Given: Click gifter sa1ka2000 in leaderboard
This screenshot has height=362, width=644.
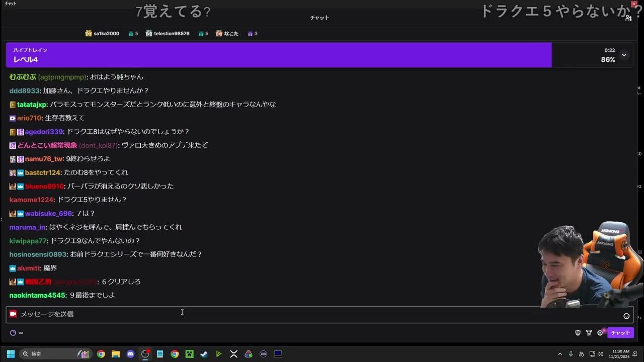Looking at the screenshot, I should [106, 34].
